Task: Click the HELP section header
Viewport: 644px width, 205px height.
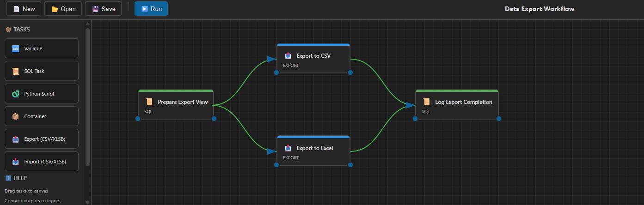Action: pos(16,178)
